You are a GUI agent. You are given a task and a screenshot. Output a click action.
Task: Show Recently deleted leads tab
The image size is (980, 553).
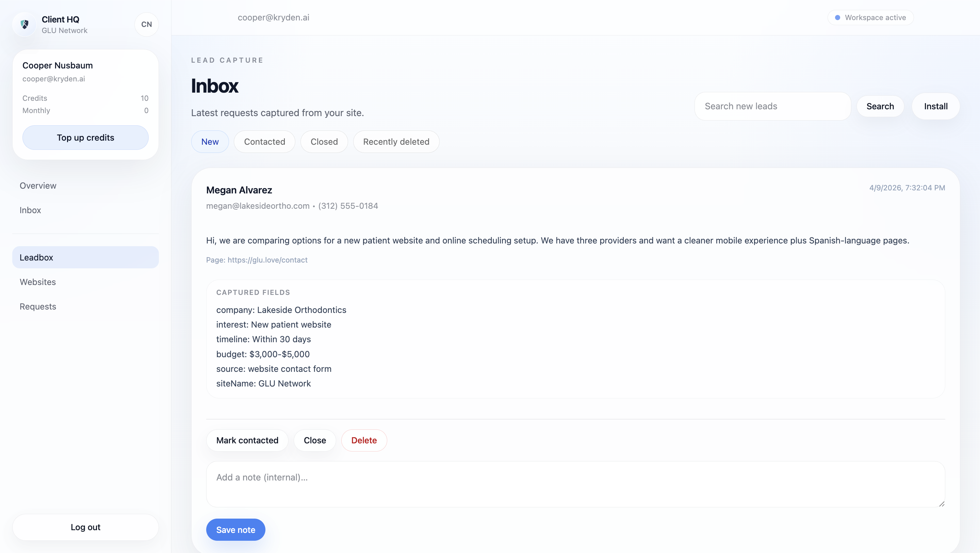click(396, 142)
